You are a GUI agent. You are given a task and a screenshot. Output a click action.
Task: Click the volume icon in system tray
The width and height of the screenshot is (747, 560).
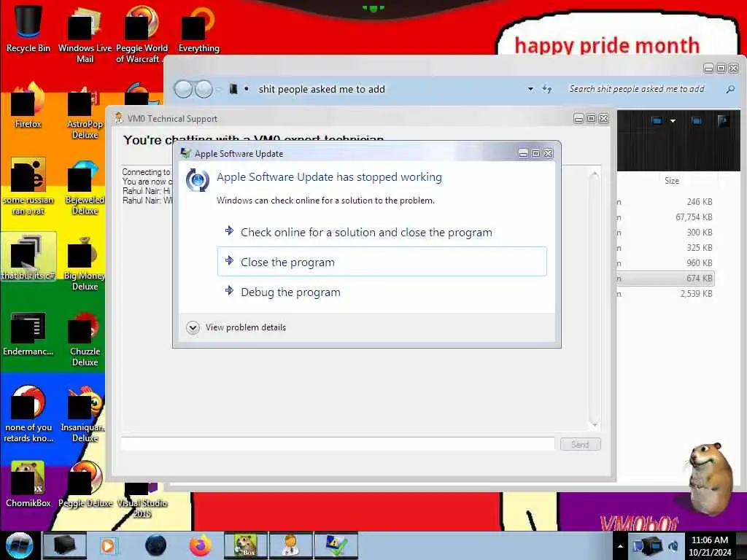pos(673,545)
